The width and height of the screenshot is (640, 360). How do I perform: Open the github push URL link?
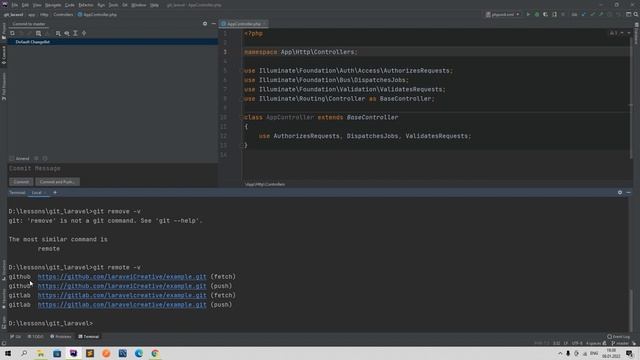[x=122, y=286]
